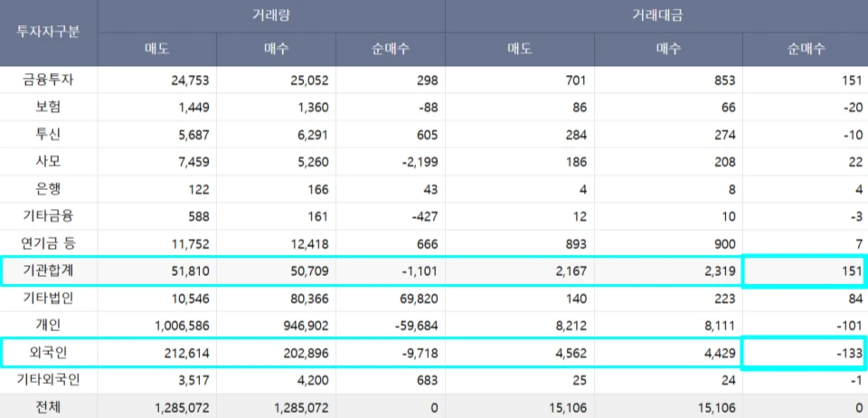Image resolution: width=868 pixels, height=418 pixels.
Task: Click the 개인 row label
Action: tap(48, 325)
